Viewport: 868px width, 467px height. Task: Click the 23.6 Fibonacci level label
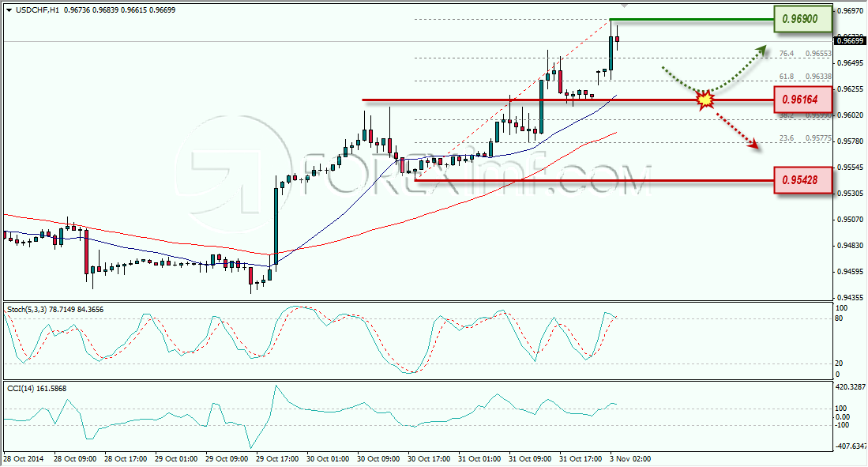(x=786, y=138)
